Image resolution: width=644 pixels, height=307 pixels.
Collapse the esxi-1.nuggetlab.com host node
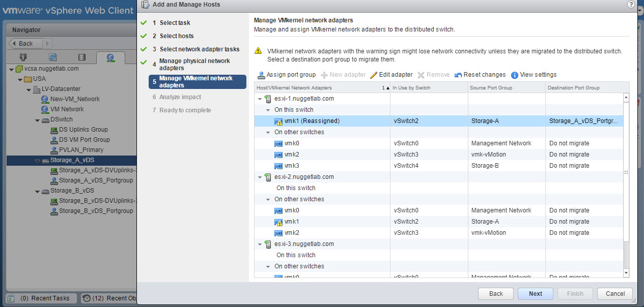tap(260, 99)
